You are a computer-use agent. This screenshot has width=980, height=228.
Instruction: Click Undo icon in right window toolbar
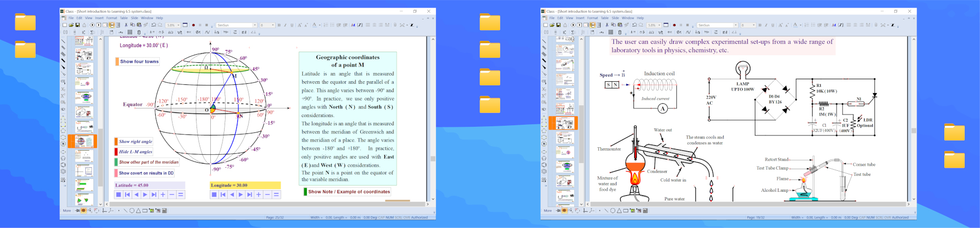[x=634, y=25]
